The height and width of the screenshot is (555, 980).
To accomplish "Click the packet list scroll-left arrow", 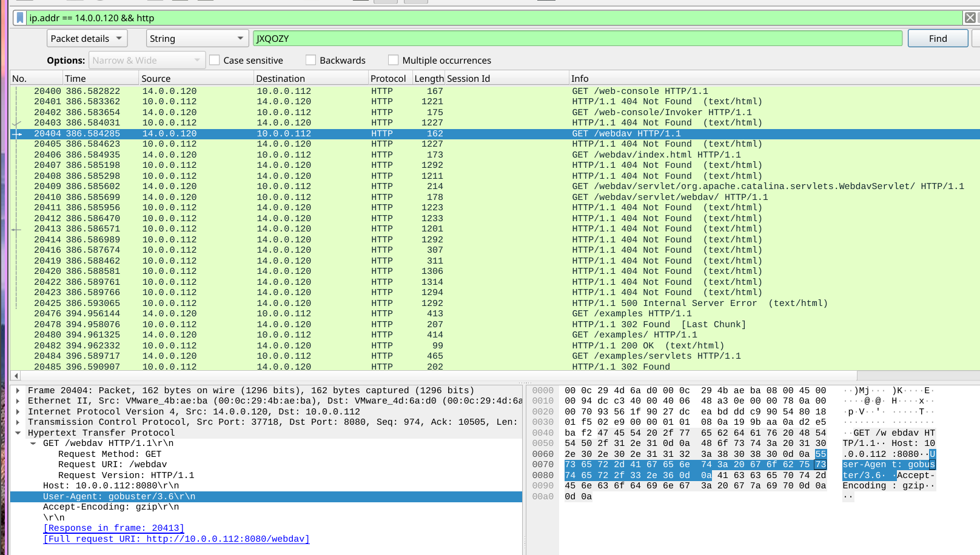I will point(16,376).
